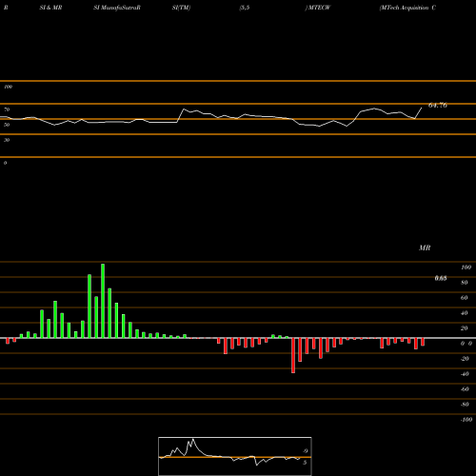Click the tallest green histogram bar
The width and height of the screenshot is (476, 476).
(x=103, y=301)
